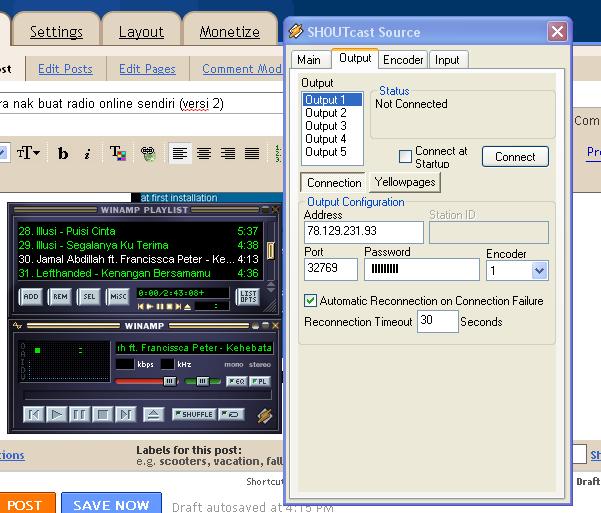The image size is (601, 513).
Task: Toggle Winamp Shuffle mode
Action: click(x=194, y=414)
